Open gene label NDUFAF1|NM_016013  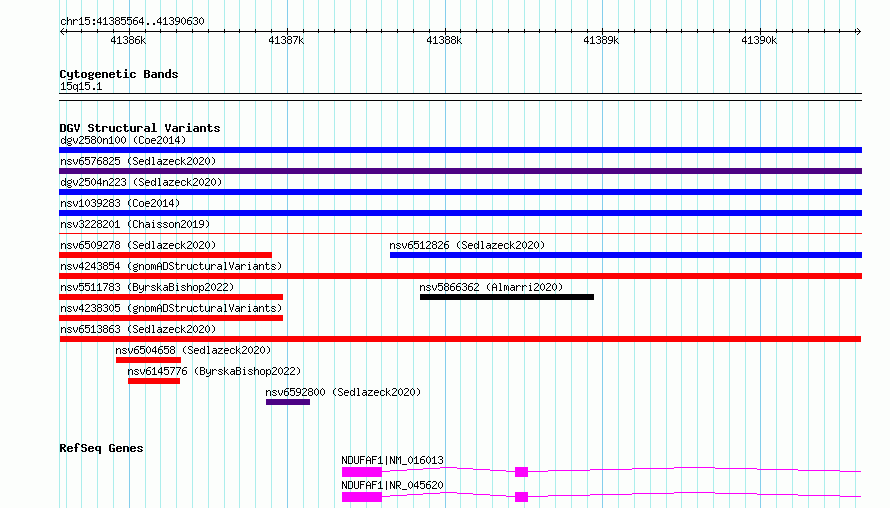[392, 460]
